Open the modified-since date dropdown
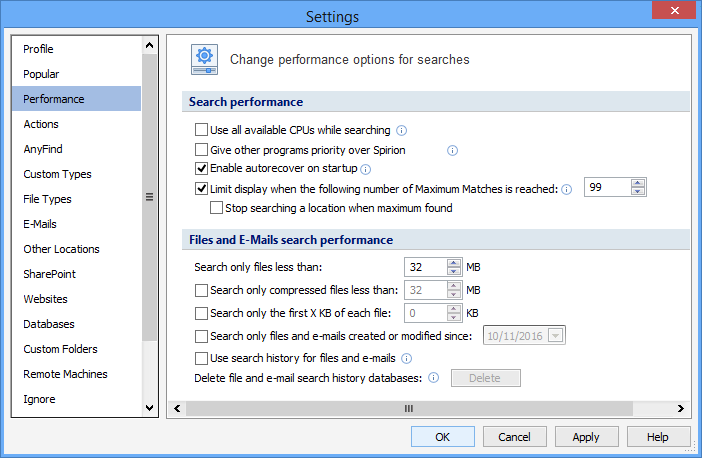This screenshot has height=458, width=702. (x=557, y=336)
